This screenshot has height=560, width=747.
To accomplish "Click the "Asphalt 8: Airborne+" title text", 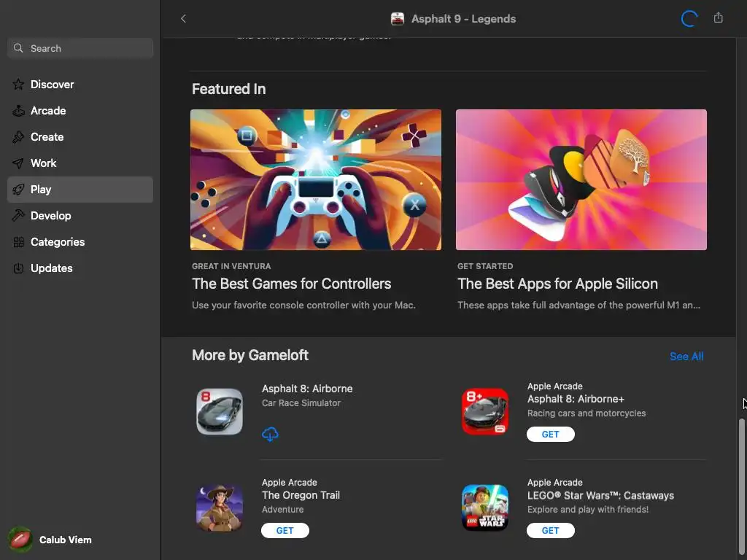I will pyautogui.click(x=576, y=399).
